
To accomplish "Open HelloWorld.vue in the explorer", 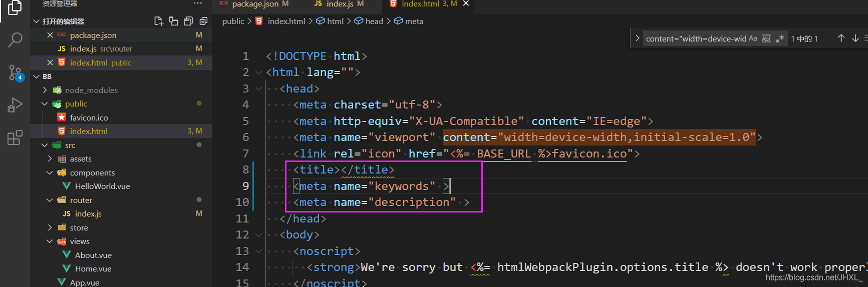I will point(102,186).
